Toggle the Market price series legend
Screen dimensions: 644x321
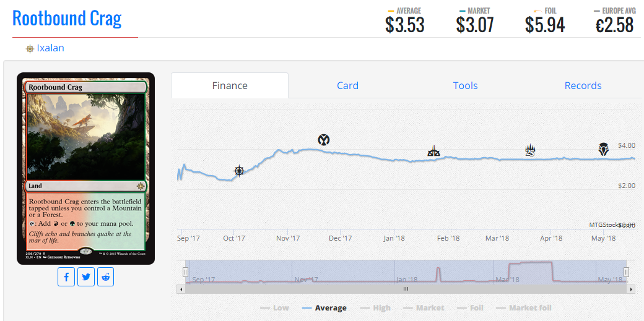(424, 308)
